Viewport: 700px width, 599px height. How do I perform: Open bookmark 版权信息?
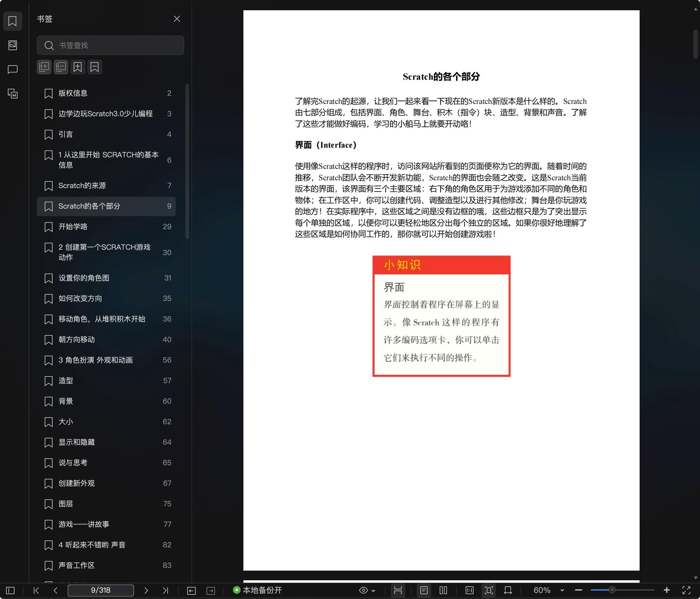coord(106,93)
